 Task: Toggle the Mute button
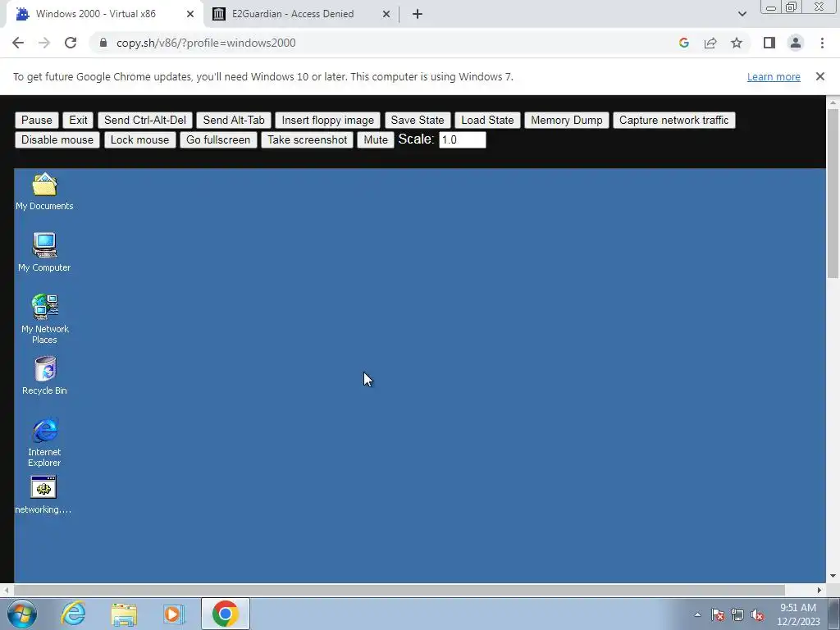point(376,139)
